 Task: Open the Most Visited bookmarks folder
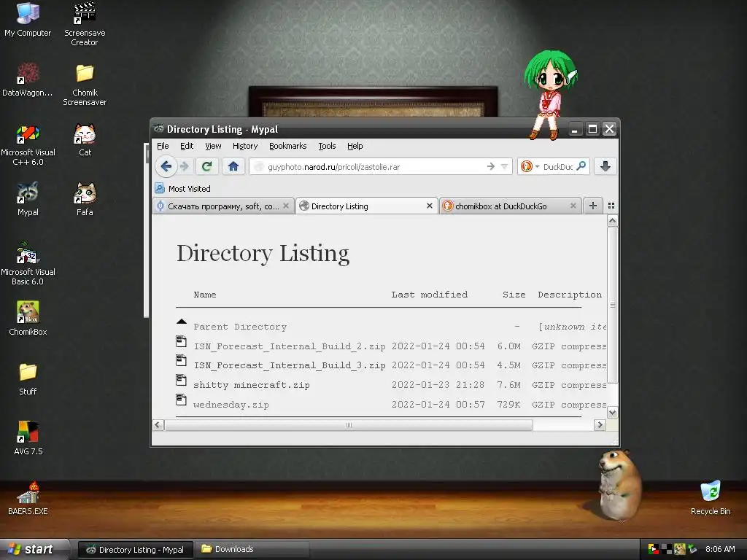183,189
